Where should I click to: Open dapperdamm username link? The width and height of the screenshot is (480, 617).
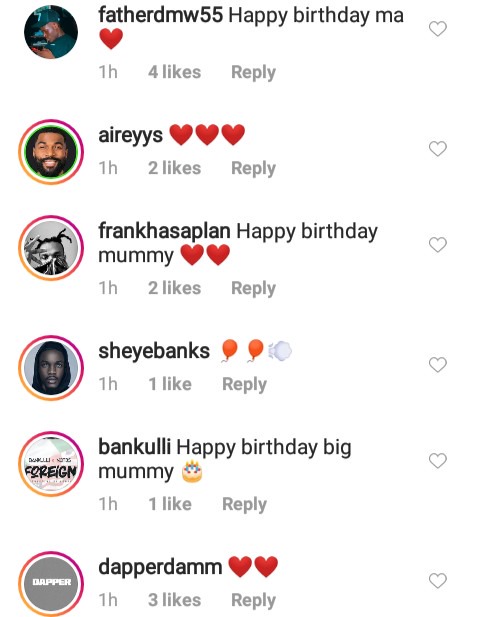tap(160, 567)
